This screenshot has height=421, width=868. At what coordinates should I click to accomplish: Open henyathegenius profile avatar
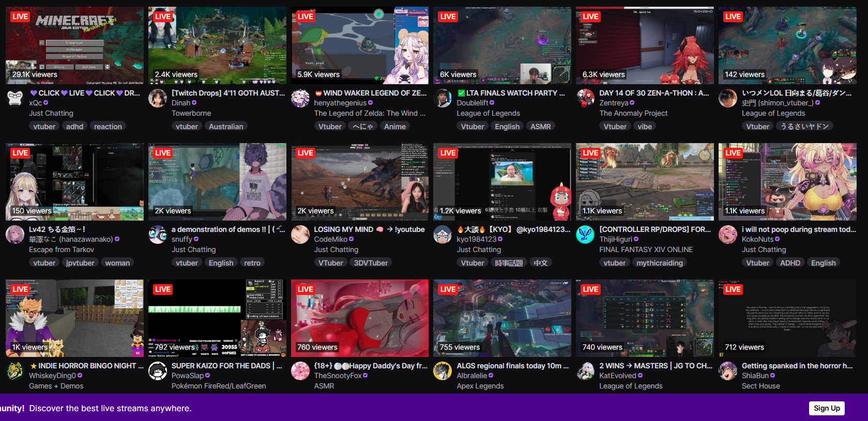click(300, 98)
